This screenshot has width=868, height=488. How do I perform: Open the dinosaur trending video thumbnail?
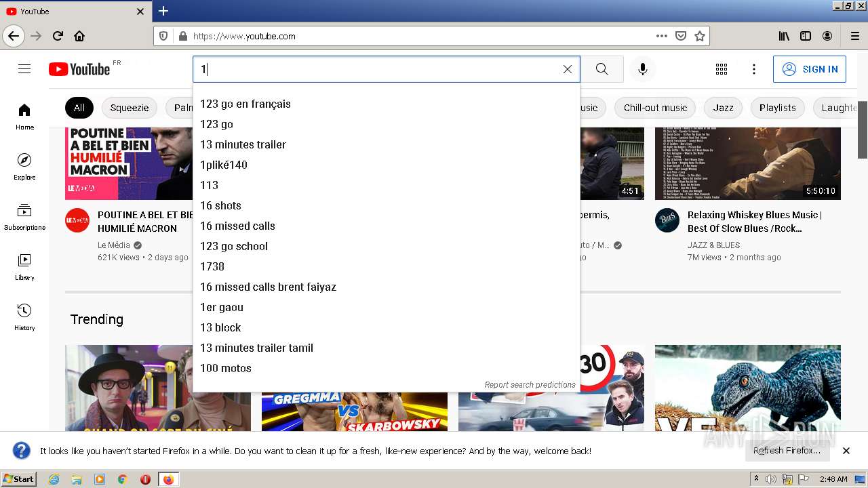tap(748, 388)
